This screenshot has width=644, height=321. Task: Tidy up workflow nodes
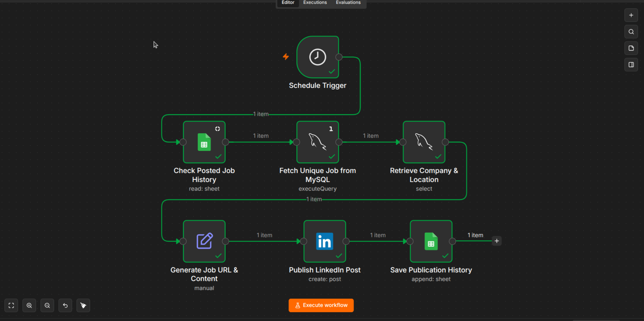[x=83, y=305]
